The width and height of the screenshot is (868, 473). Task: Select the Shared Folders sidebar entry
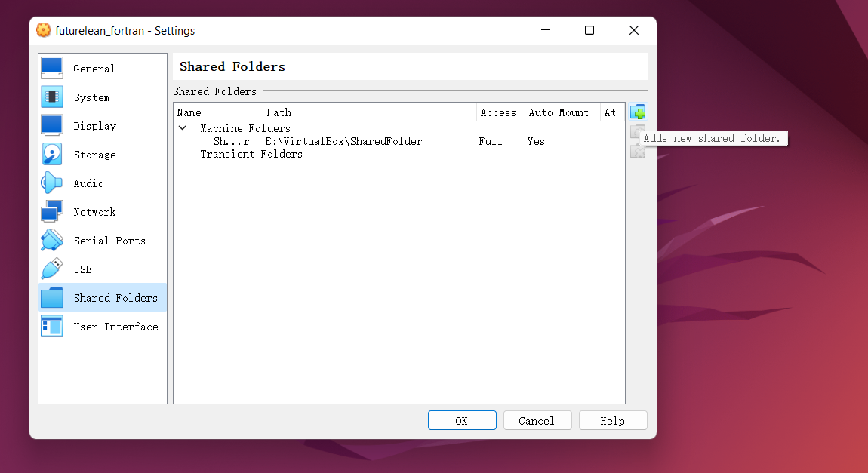(113, 297)
